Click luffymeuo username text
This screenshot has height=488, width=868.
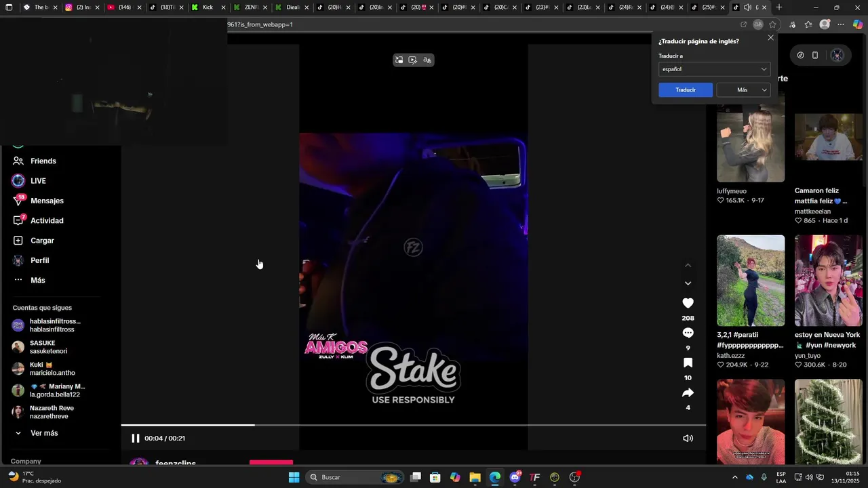pos(732,191)
